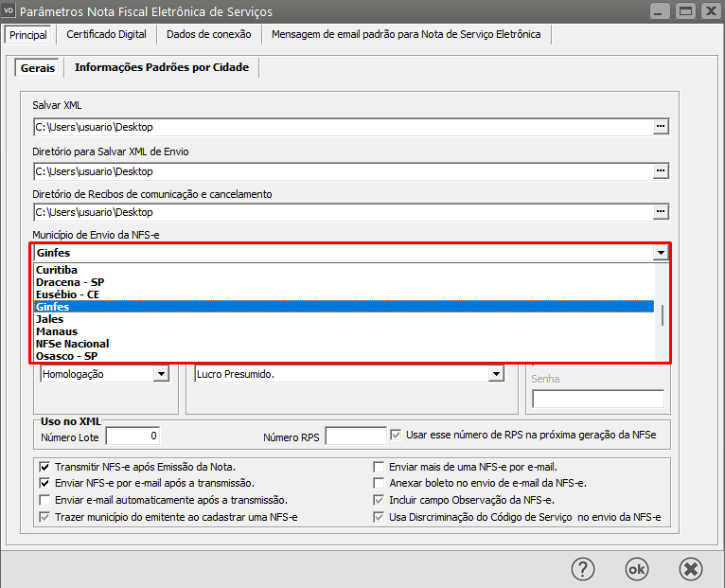
Task: Browse folder for XML de Envio directory
Action: click(x=661, y=171)
